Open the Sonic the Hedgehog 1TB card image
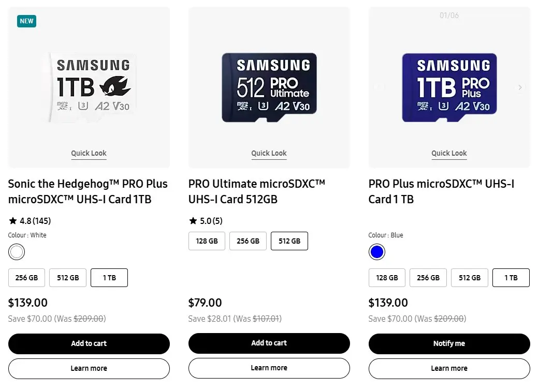This screenshot has height=392, width=538. 92,87
